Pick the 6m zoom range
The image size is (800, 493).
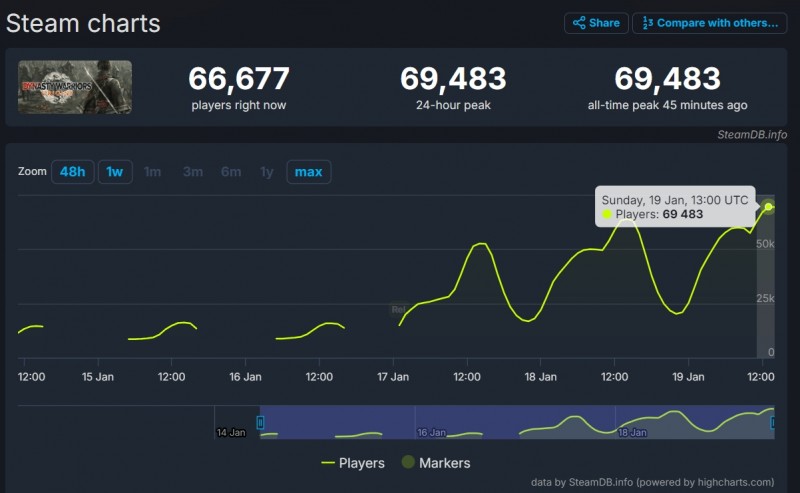[231, 172]
